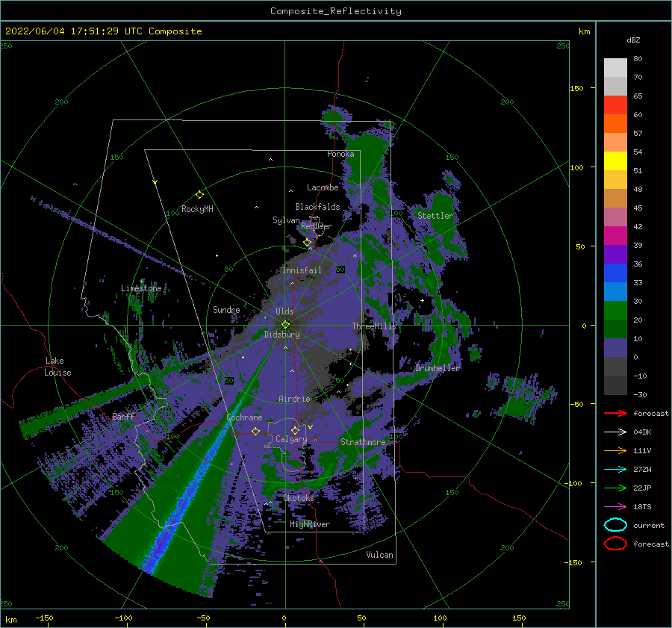Click the Sundre town label
This screenshot has height=628, width=672.
pos(226,309)
